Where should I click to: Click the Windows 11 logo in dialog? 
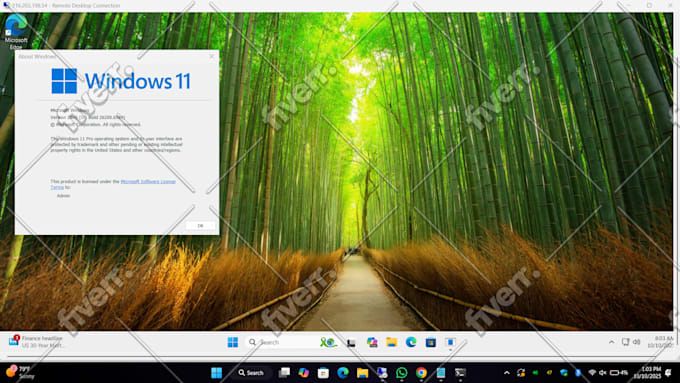click(x=121, y=81)
